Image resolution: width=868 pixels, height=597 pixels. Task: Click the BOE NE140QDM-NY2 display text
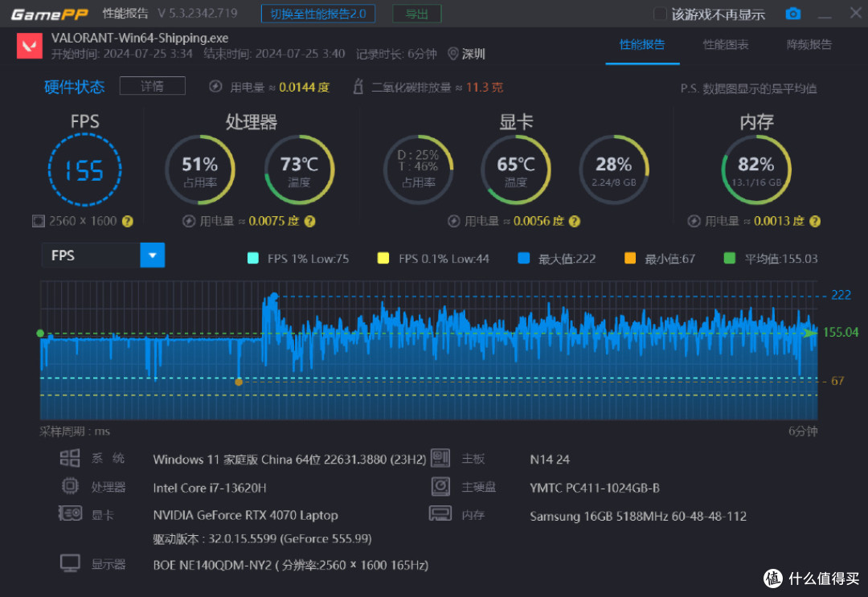tap(291, 566)
